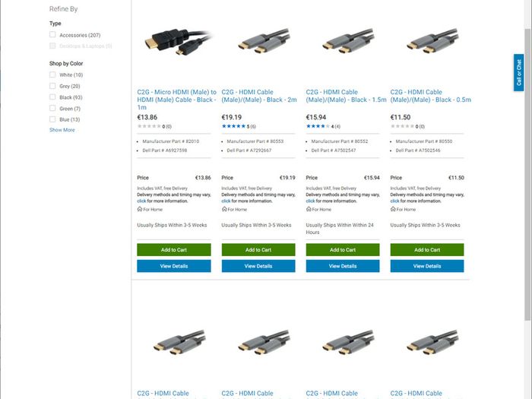View Details for the HDMI 1.5m cable

[x=343, y=266]
